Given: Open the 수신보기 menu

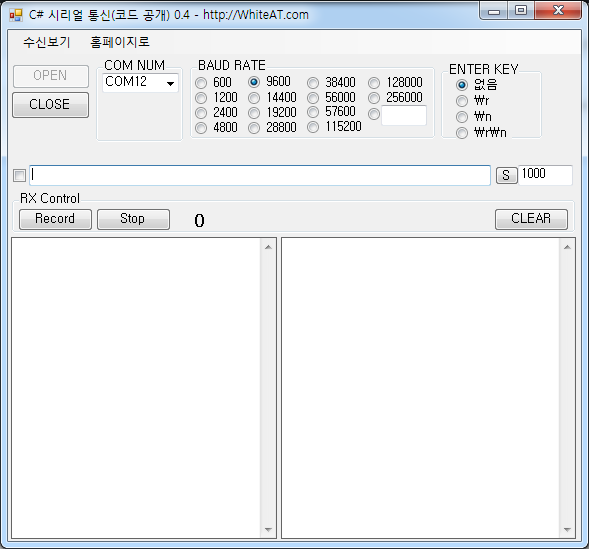Looking at the screenshot, I should pyautogui.click(x=47, y=42).
